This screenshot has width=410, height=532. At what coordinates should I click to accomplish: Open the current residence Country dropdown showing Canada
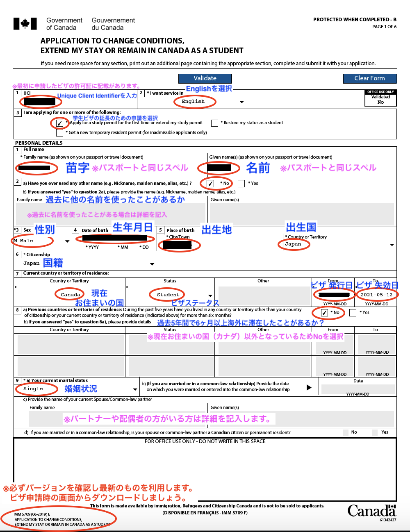coord(71,295)
